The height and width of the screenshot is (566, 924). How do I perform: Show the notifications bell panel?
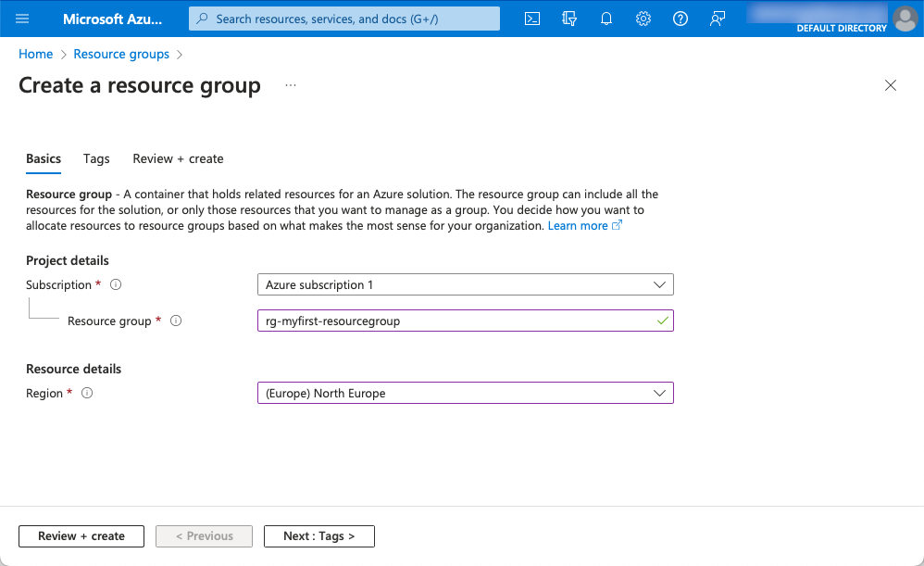click(x=606, y=19)
